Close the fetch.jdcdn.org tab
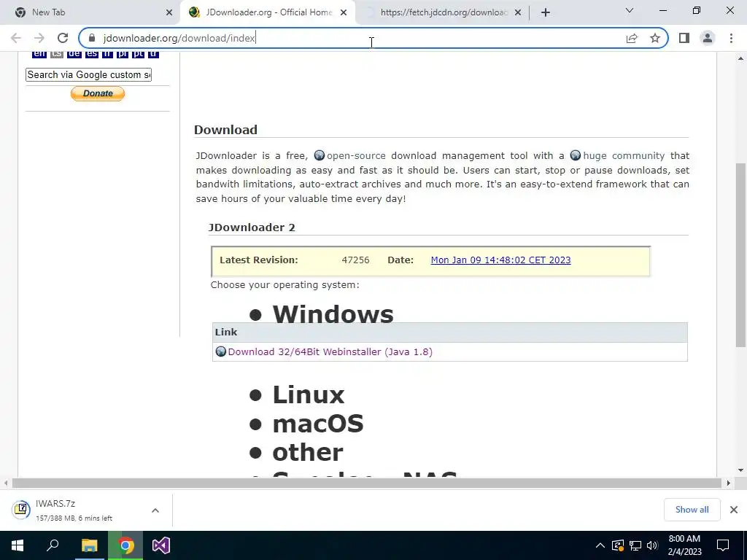 [x=518, y=12]
